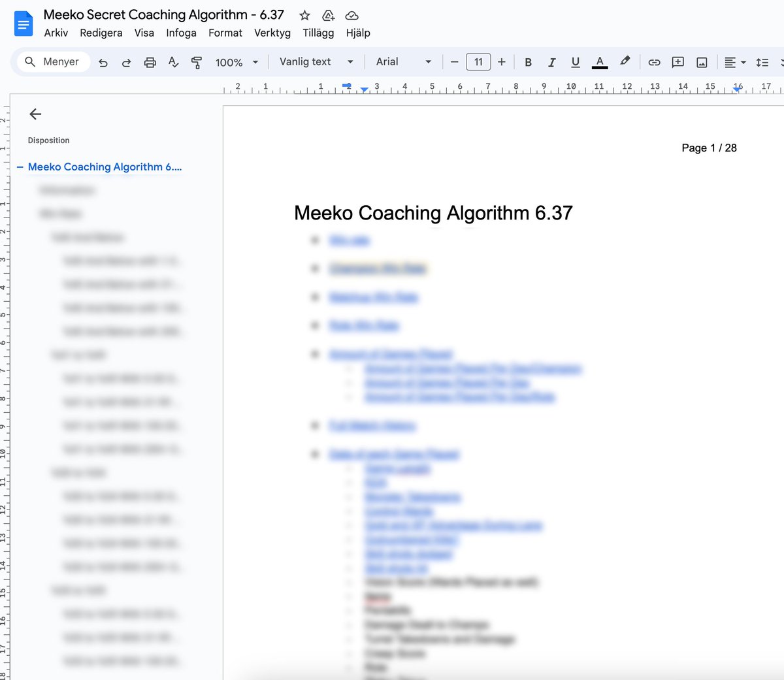Click the Disposition panel label
This screenshot has height=680, width=784.
point(48,140)
